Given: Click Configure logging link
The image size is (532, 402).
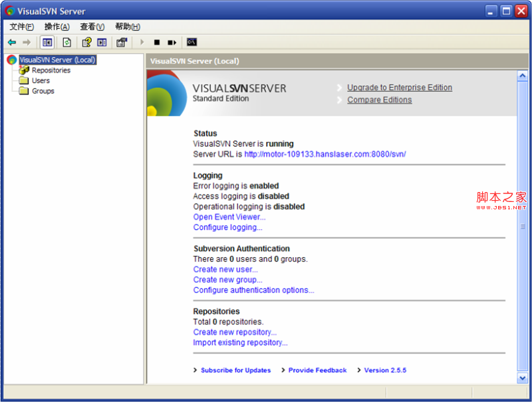Looking at the screenshot, I should pos(227,227).
